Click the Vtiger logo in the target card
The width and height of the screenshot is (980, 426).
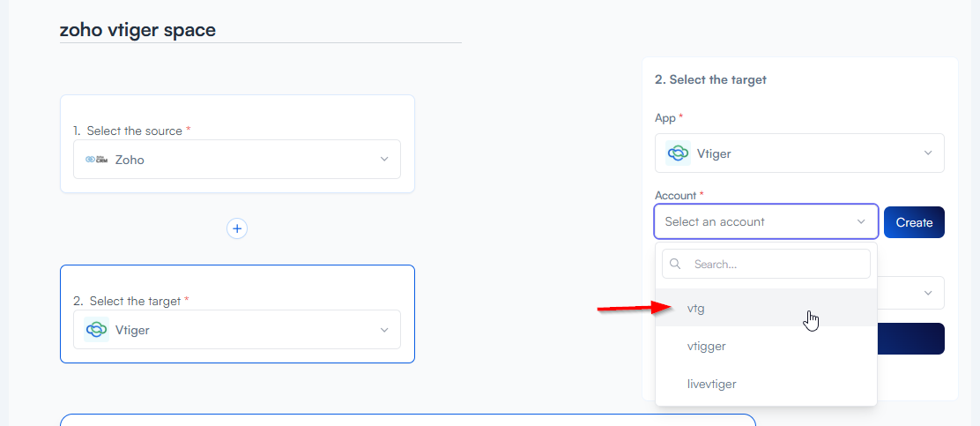pos(96,330)
